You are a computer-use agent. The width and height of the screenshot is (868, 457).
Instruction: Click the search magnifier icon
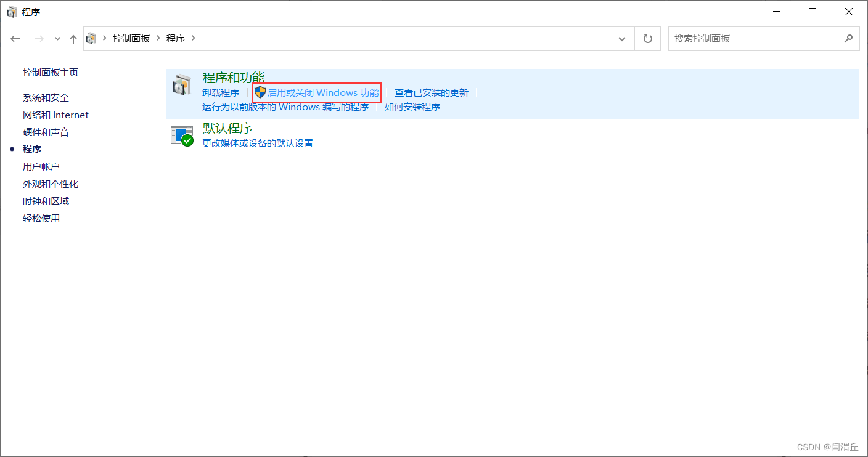coord(848,38)
